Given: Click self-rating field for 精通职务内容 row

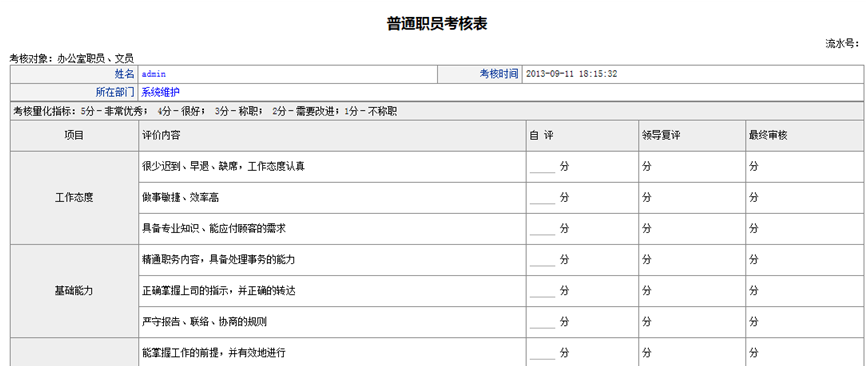Looking at the screenshot, I should point(542,260).
